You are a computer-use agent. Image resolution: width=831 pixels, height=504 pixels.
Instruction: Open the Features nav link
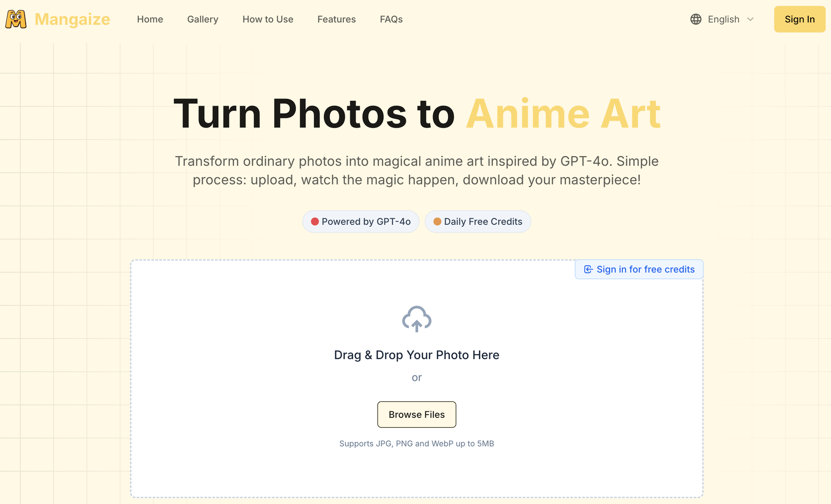click(x=337, y=19)
